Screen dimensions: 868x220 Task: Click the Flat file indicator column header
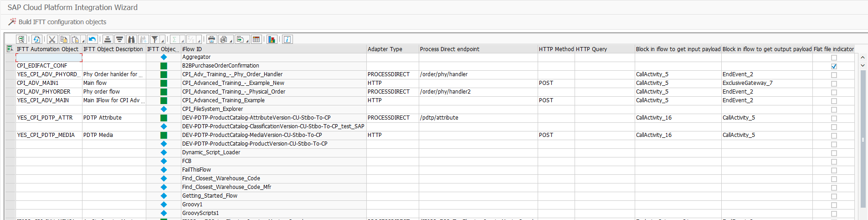[834, 49]
